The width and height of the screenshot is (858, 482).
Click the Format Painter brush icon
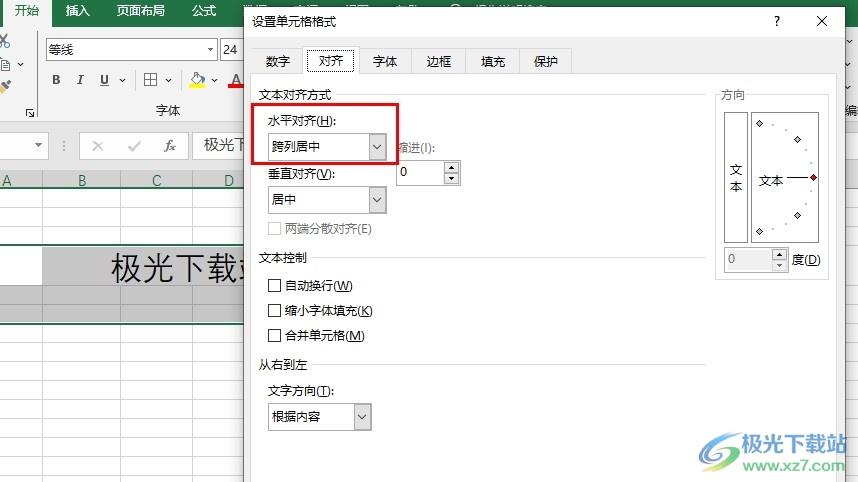tap(5, 86)
